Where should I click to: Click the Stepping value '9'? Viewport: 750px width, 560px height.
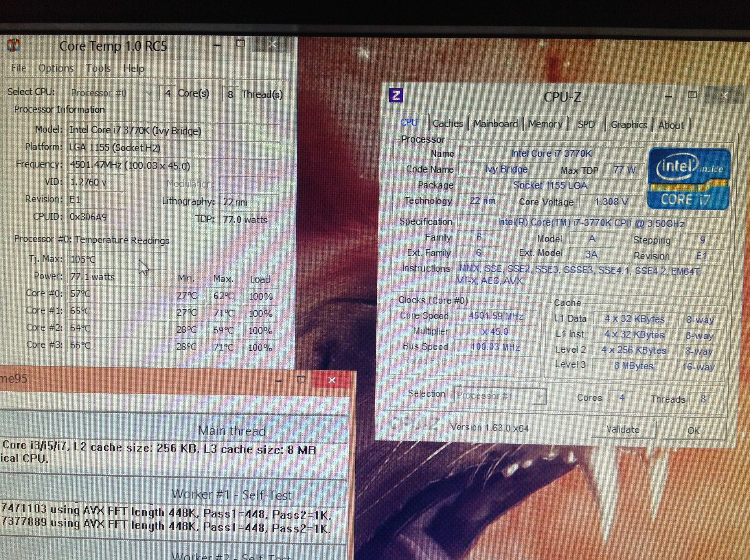tap(703, 240)
